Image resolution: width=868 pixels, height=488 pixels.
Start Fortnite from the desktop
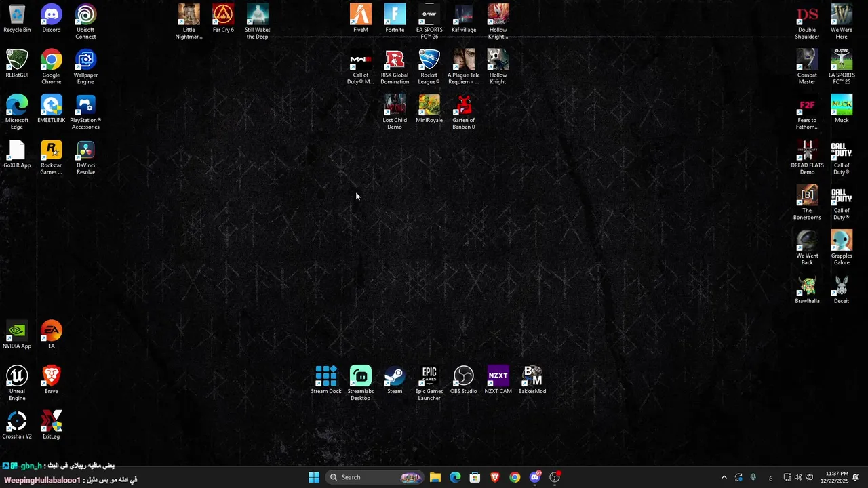395,19
